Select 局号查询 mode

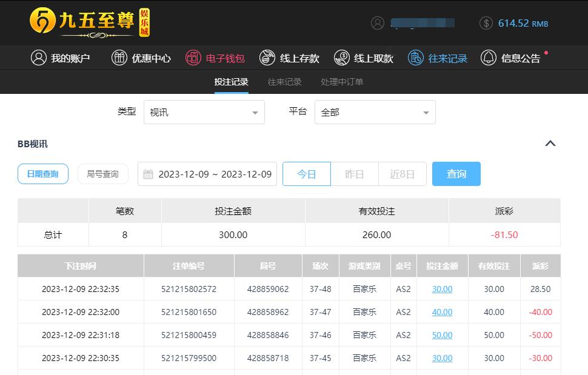coord(103,174)
